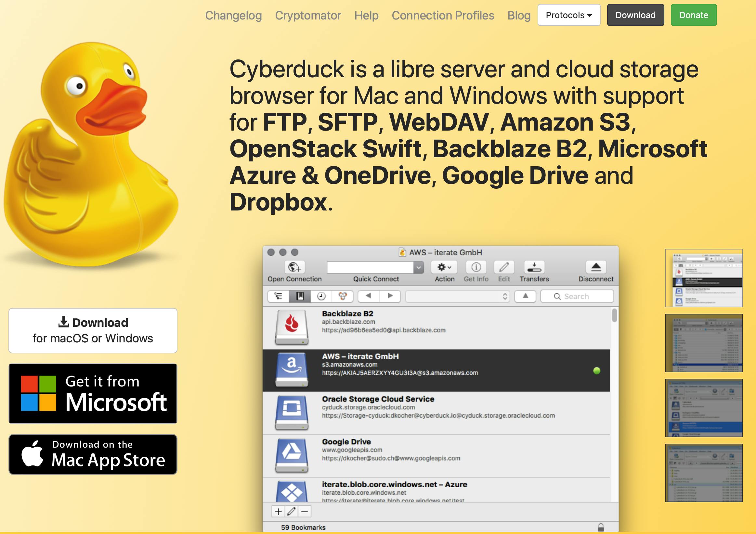The height and width of the screenshot is (534, 756).
Task: Click the Edit pencil toolbar icon
Action: pos(504,267)
